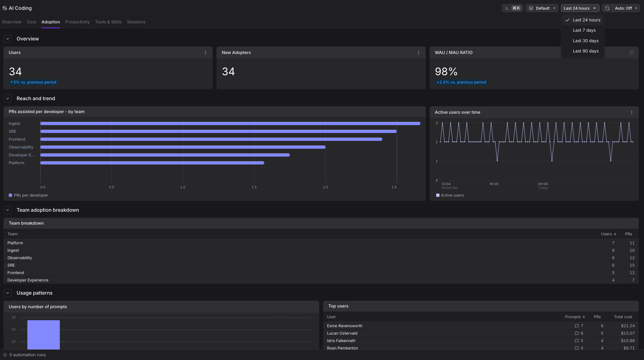This screenshot has width=644, height=360.
Task: Click the WAU / MAU RATIO info icon
Action: [631, 52]
